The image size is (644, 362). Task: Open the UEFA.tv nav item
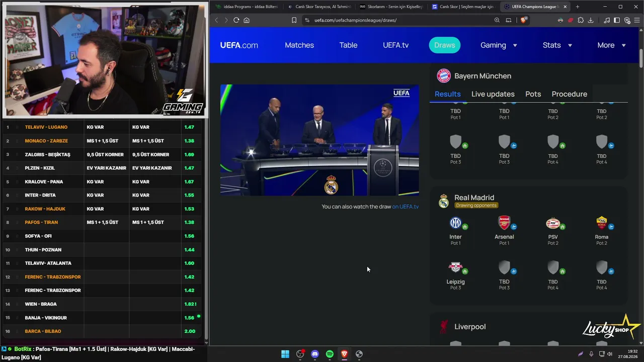pyautogui.click(x=395, y=45)
